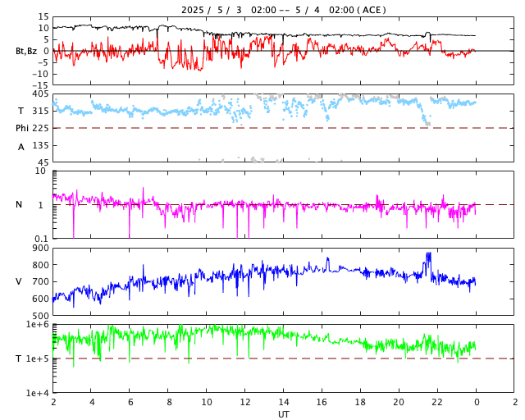The height and width of the screenshot is (420, 525).
Task: Click the '1e+5' temperature tick label
Action: click(x=38, y=359)
